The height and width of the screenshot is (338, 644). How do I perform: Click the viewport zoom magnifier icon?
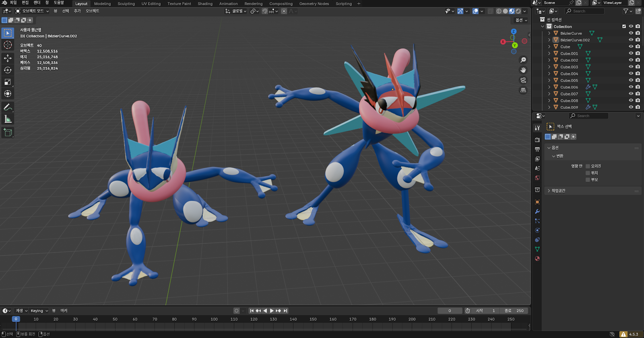[x=523, y=60]
